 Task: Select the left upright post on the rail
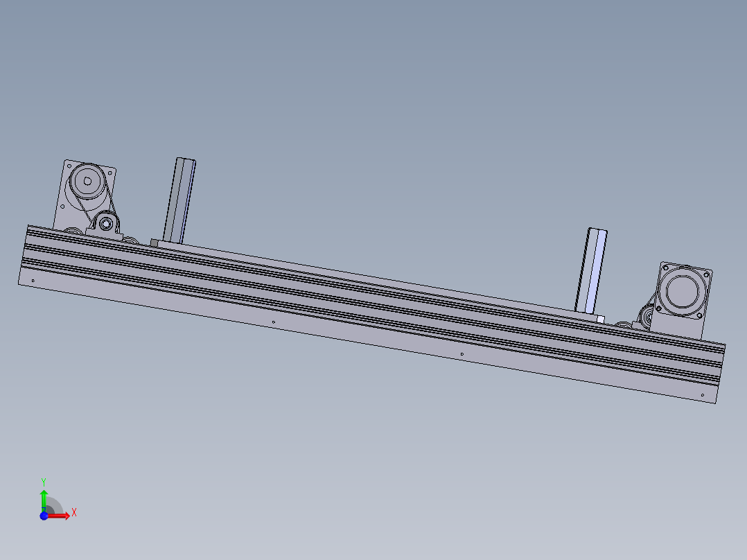(179, 200)
